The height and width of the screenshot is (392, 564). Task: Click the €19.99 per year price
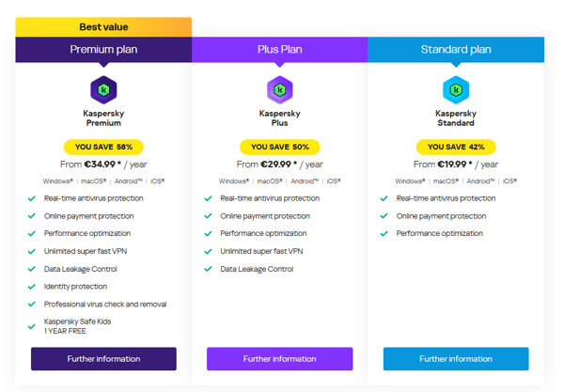(x=456, y=165)
